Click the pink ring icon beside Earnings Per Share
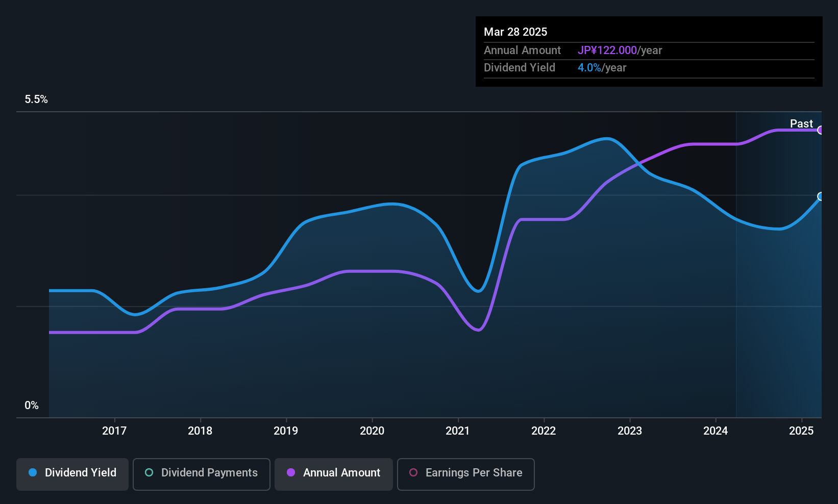Screen dimensions: 838x504 tap(413, 472)
